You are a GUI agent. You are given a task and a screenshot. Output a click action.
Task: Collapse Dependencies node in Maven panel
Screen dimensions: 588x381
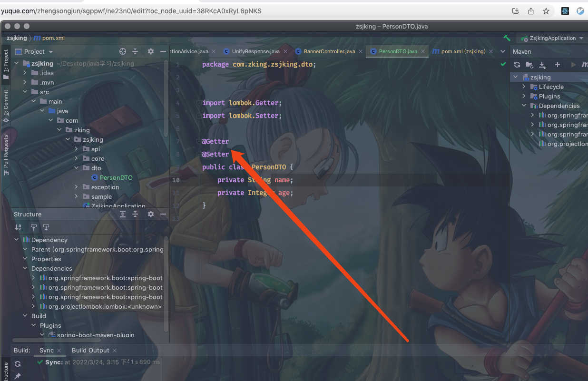[524, 106]
